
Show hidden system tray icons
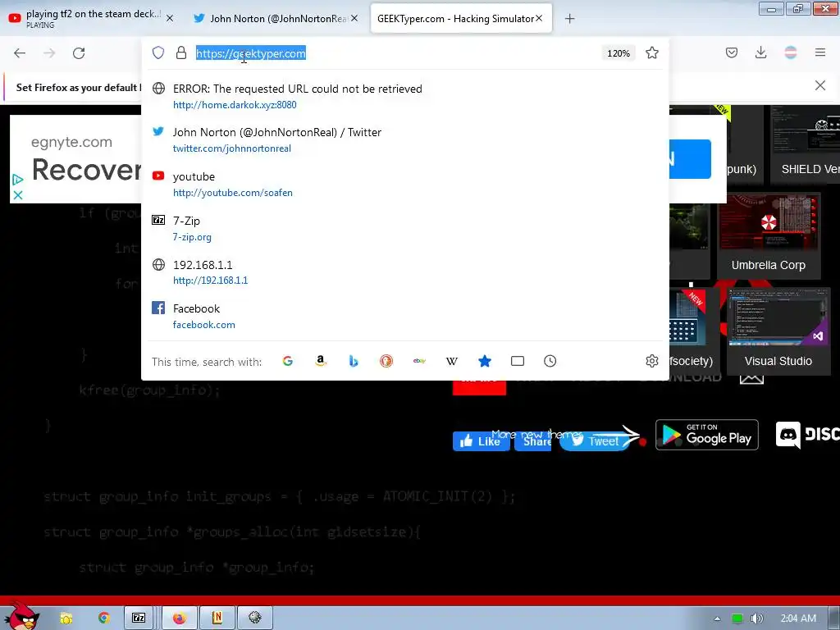click(717, 619)
